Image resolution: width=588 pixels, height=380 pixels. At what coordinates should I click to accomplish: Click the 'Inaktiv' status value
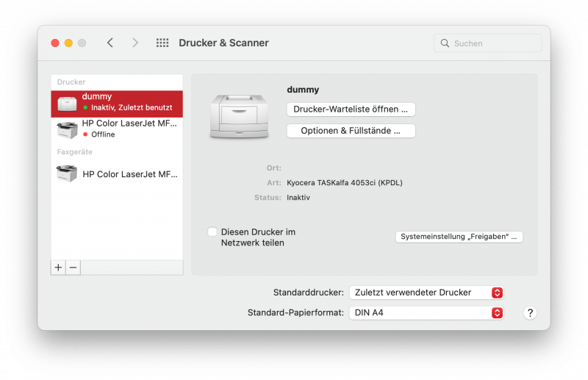(298, 197)
